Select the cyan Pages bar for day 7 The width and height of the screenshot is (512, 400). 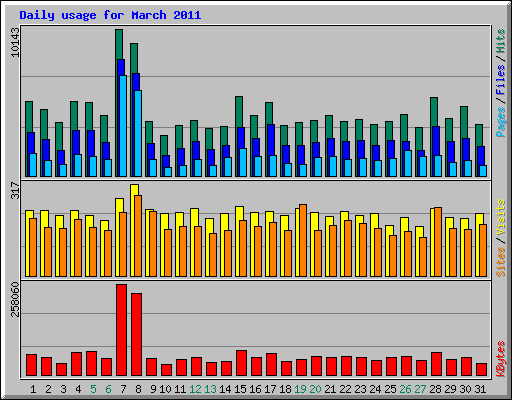pos(123,126)
